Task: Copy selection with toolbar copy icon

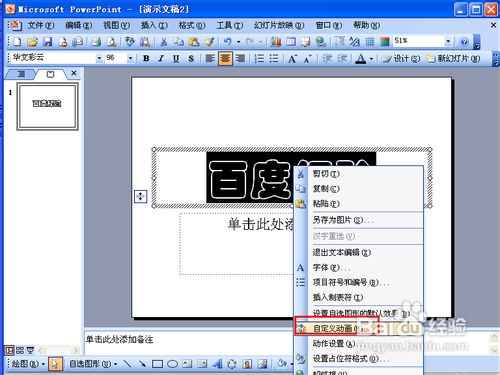Action: tap(179, 42)
